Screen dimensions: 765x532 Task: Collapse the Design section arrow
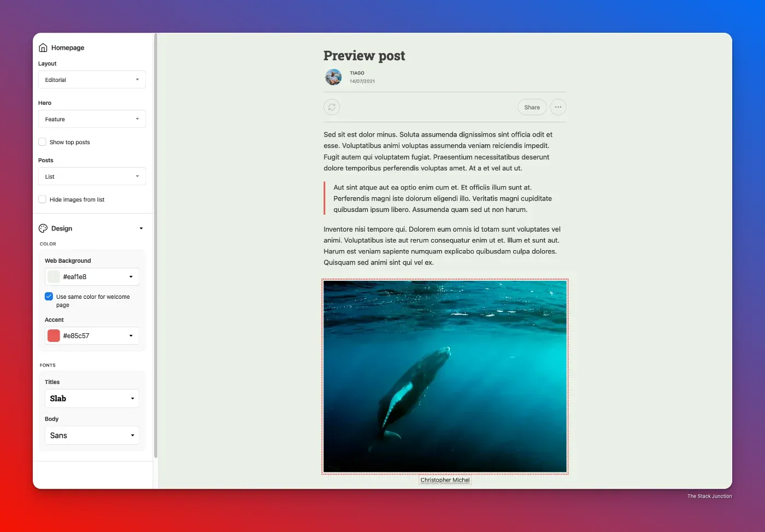tap(141, 228)
